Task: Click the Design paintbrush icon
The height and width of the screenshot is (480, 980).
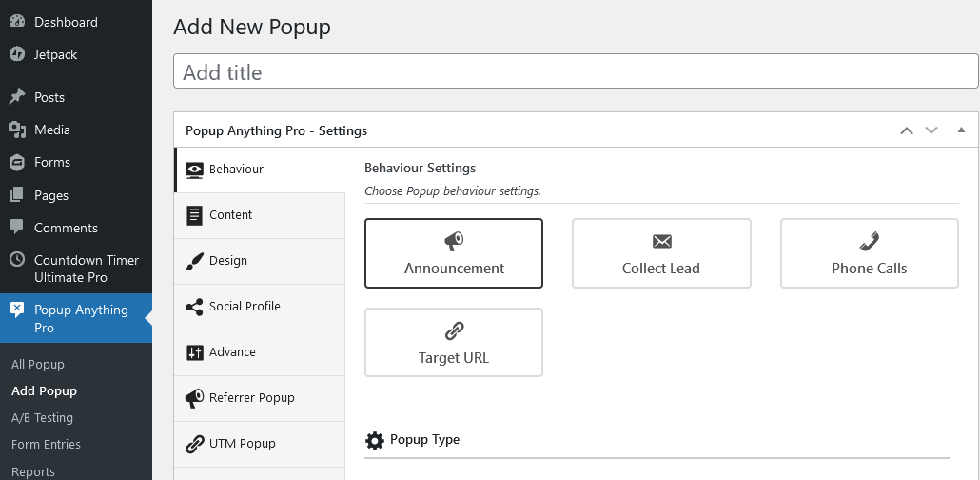Action: pyautogui.click(x=194, y=261)
